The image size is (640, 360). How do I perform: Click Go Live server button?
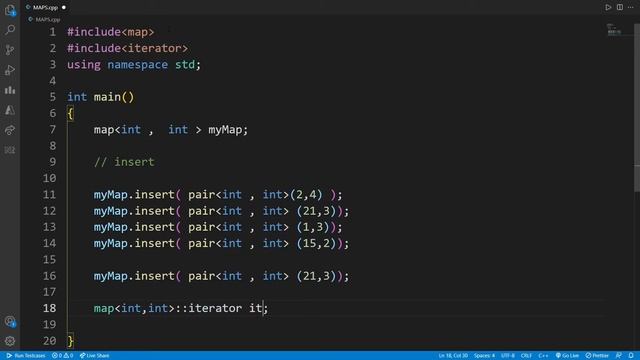pyautogui.click(x=567, y=356)
